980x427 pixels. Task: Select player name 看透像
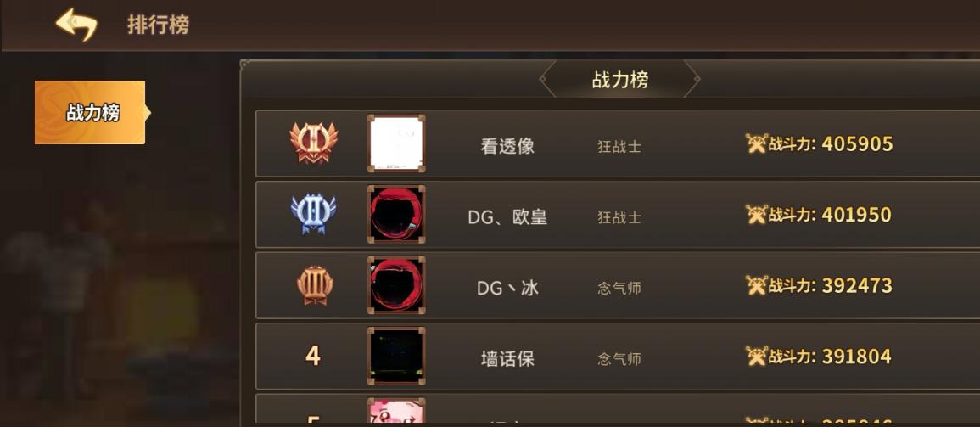pyautogui.click(x=507, y=146)
